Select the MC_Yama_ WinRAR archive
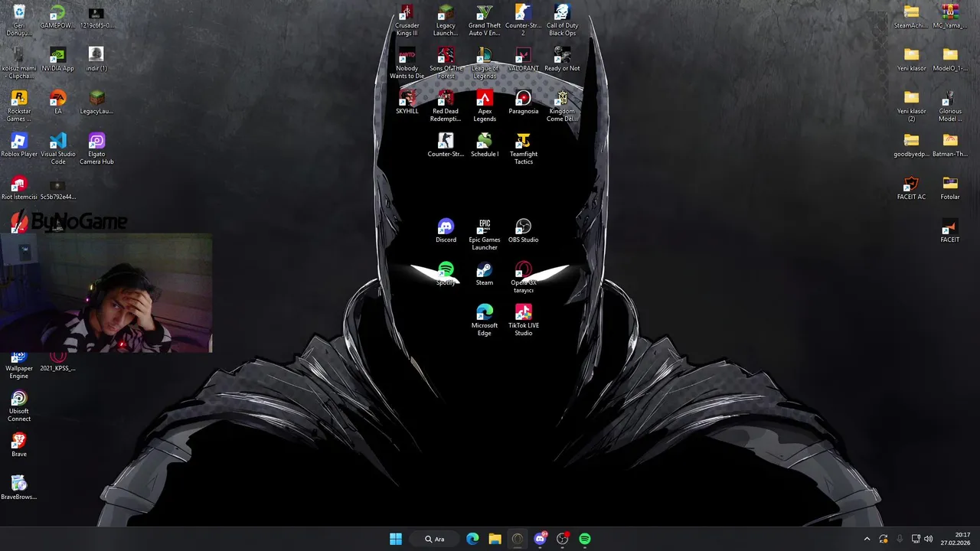The width and height of the screenshot is (980, 551). (950, 16)
